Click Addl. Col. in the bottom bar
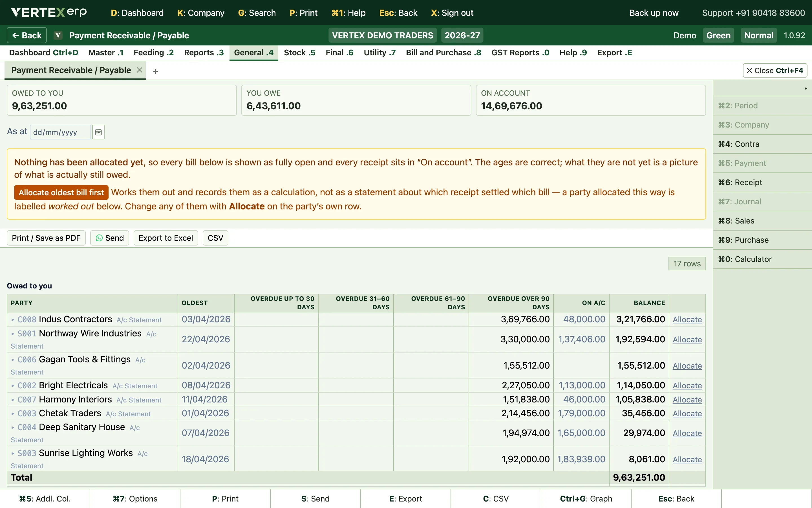This screenshot has height=508, width=812. click(x=45, y=499)
